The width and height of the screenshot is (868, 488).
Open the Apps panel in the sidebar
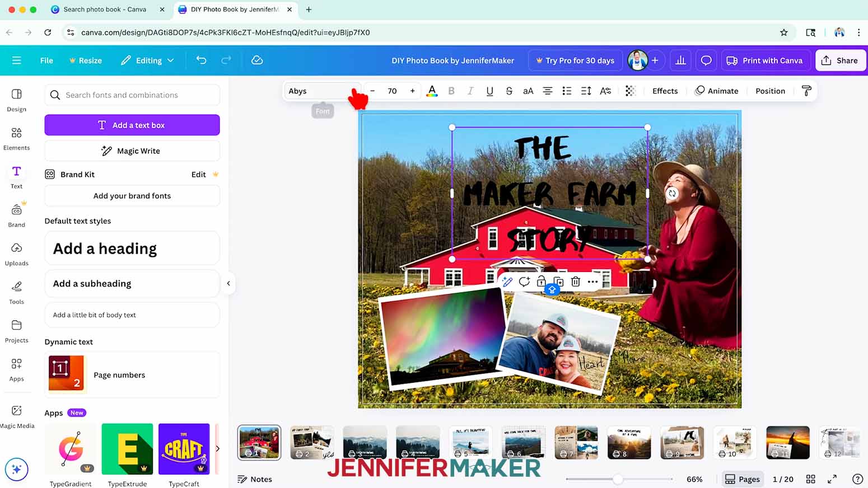pos(17,370)
